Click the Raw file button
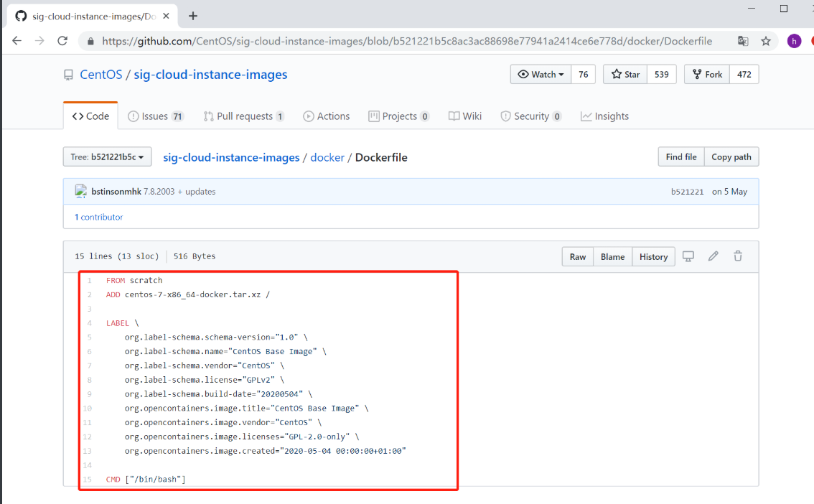This screenshot has width=814, height=504. click(x=578, y=256)
